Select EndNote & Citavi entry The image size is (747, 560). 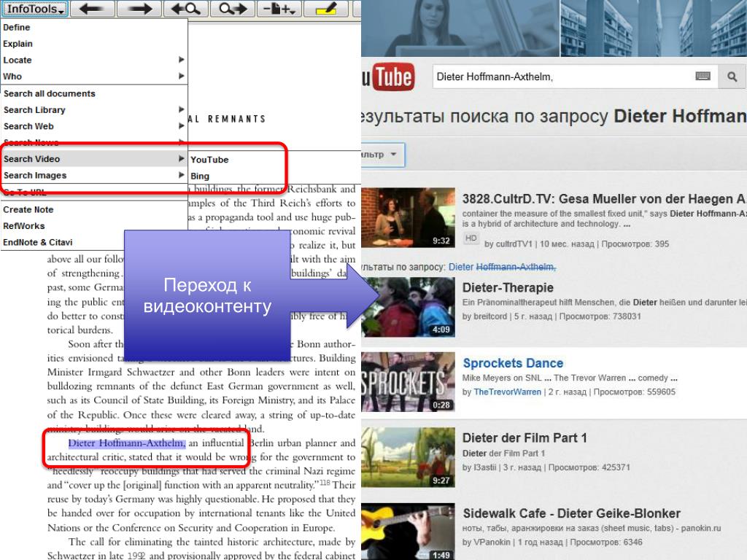(38, 242)
